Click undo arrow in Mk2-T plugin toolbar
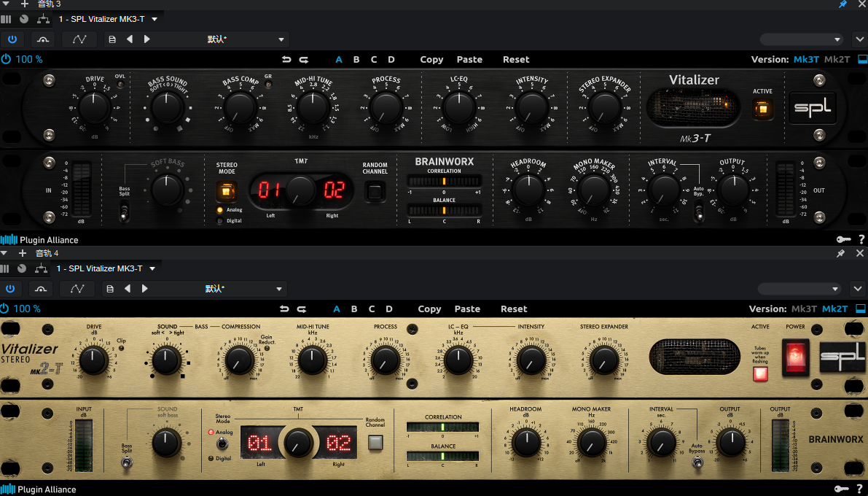868x496 pixels. click(x=284, y=309)
